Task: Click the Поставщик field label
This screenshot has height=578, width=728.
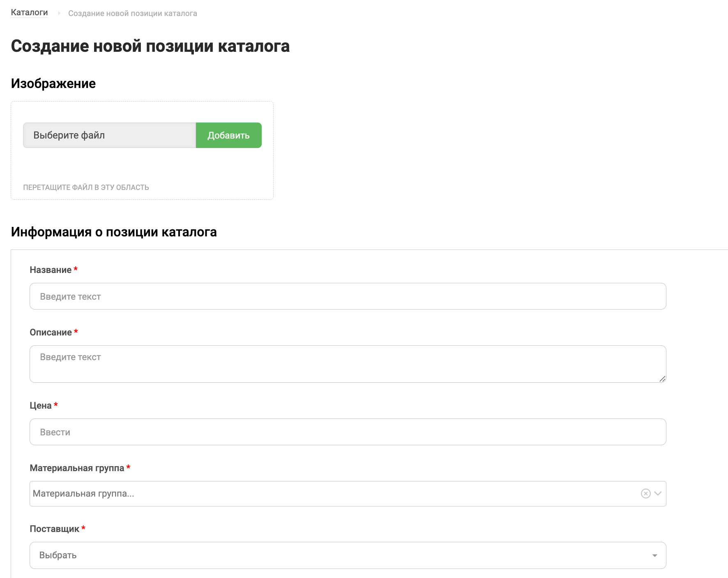Action: point(54,529)
